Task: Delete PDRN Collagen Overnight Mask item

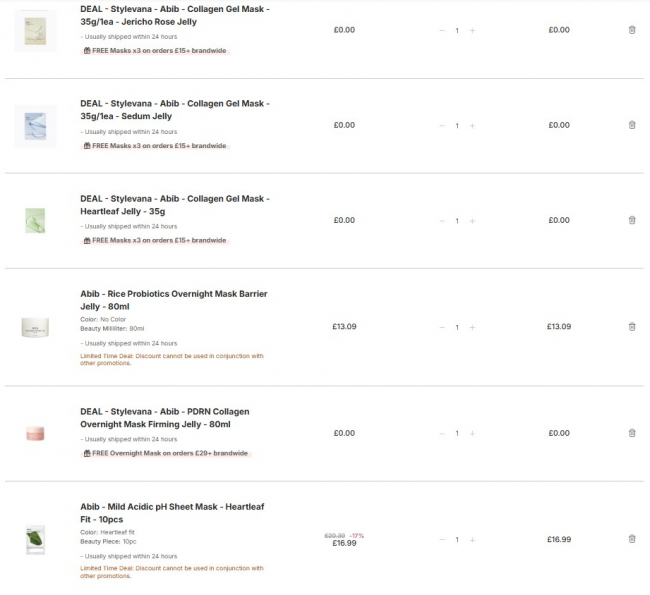Action: (631, 433)
